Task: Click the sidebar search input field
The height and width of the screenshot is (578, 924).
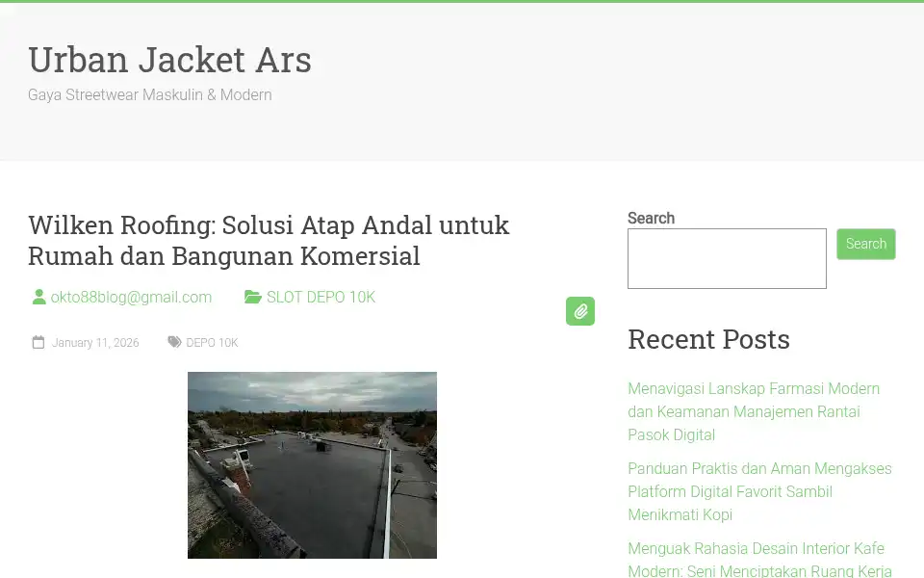Action: click(727, 258)
